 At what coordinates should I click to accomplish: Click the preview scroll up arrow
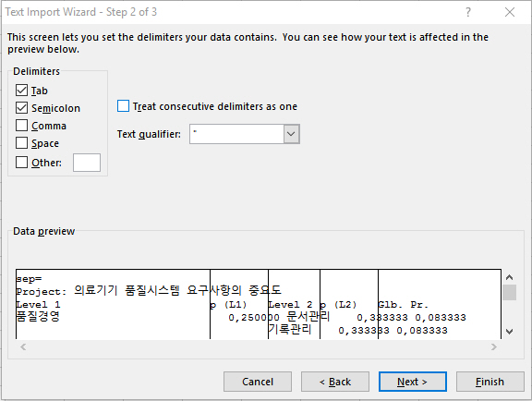509,277
